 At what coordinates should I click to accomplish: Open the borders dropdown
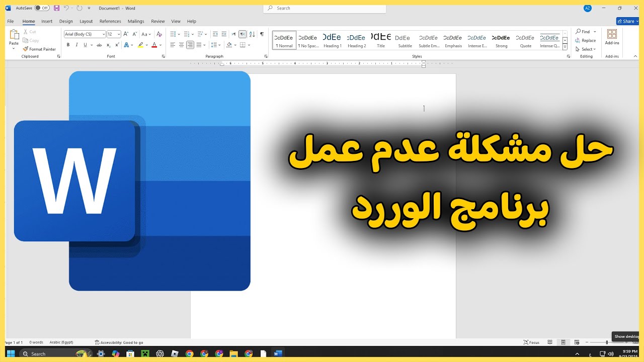(x=249, y=45)
